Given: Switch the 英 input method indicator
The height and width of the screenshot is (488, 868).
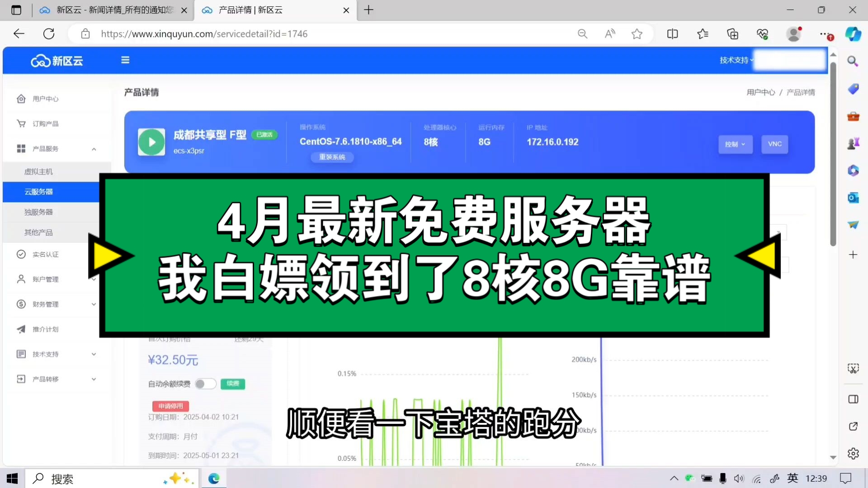Looking at the screenshot, I should pos(793,479).
